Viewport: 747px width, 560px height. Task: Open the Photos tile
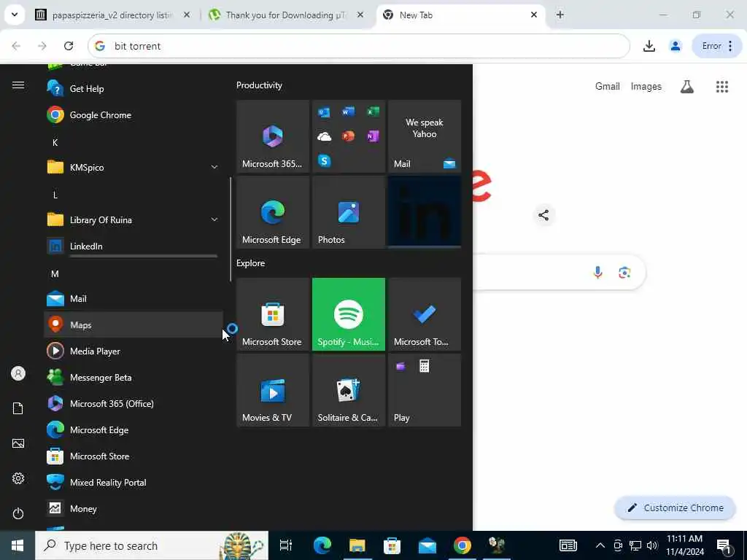click(348, 212)
